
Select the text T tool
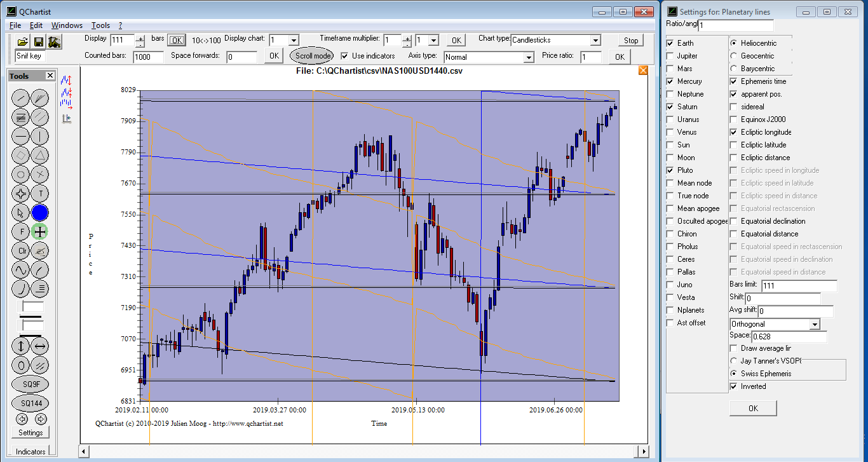[40, 194]
